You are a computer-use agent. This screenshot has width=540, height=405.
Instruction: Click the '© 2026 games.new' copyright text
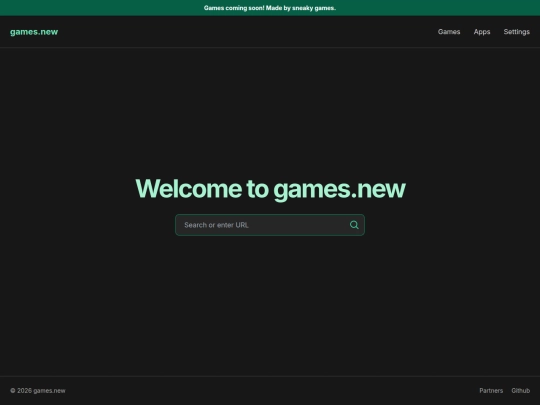(x=38, y=391)
